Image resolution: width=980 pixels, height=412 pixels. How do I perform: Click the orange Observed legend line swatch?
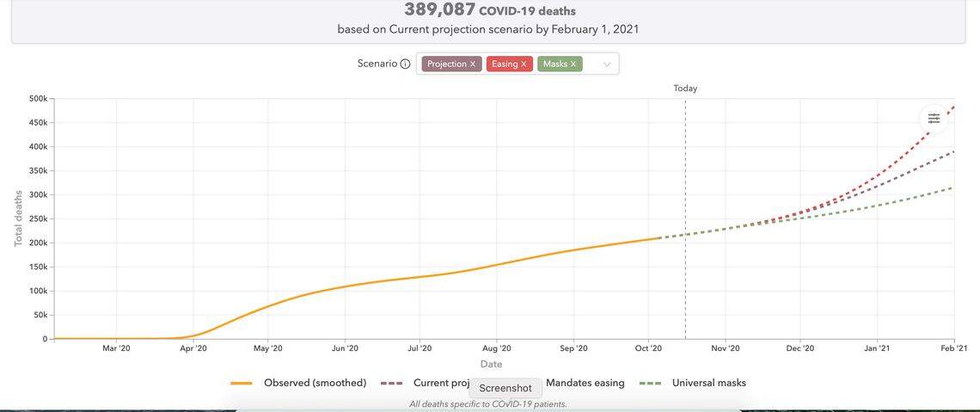click(242, 383)
